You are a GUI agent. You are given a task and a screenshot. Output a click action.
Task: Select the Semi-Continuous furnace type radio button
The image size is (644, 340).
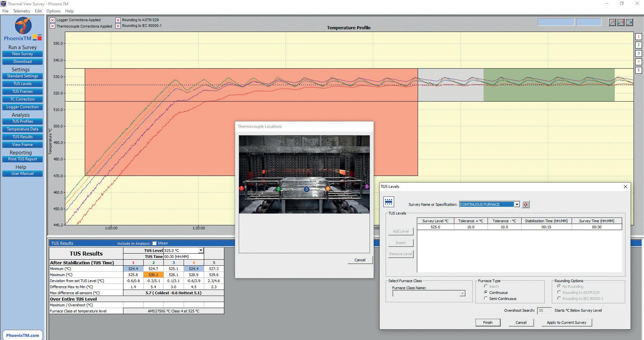point(486,298)
